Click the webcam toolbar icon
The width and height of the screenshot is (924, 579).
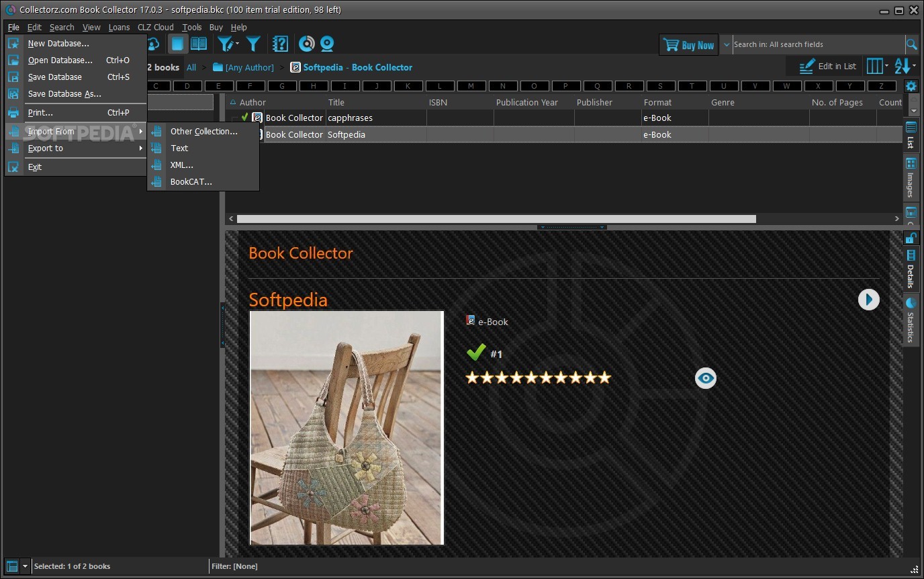point(327,44)
